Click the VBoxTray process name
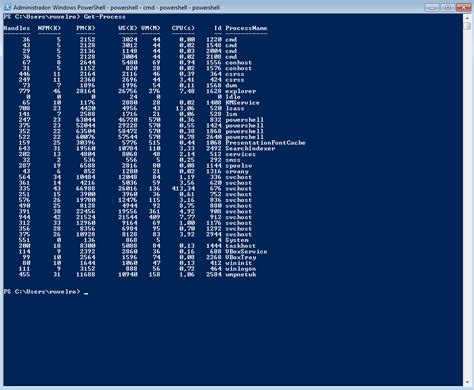This screenshot has width=474, height=390. [241, 257]
